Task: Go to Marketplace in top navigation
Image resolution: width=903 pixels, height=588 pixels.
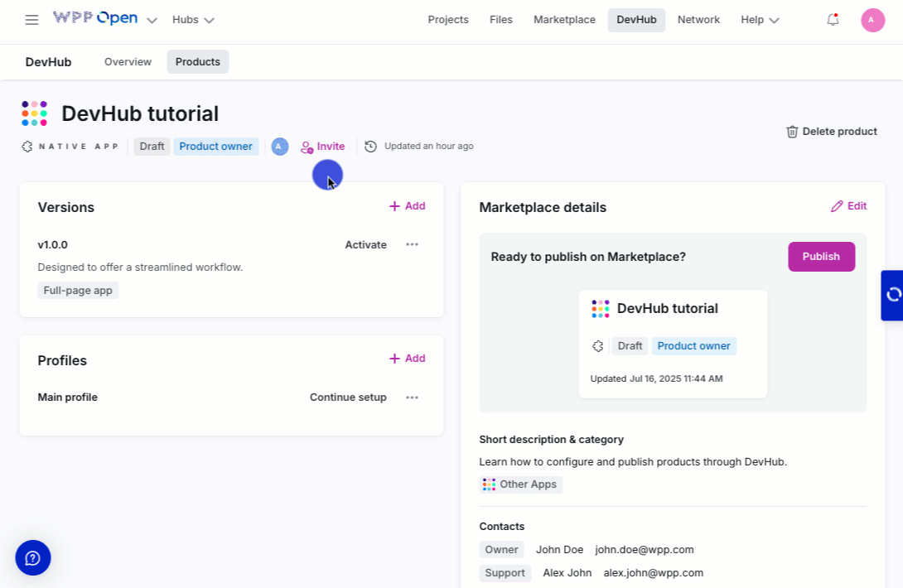Action: [564, 20]
